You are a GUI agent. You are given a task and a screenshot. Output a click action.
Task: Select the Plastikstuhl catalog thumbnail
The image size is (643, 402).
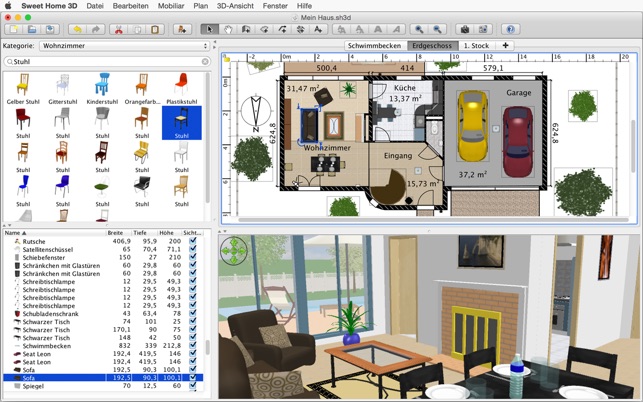182,89
